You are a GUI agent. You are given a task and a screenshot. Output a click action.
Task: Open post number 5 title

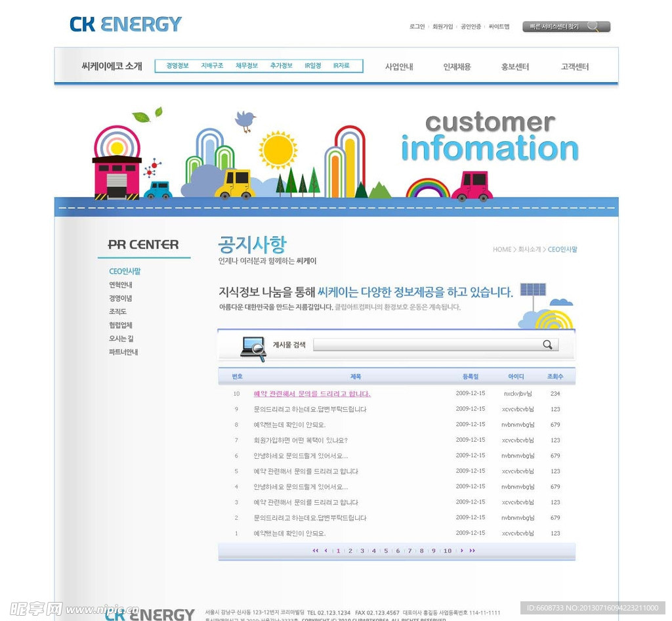click(x=306, y=471)
